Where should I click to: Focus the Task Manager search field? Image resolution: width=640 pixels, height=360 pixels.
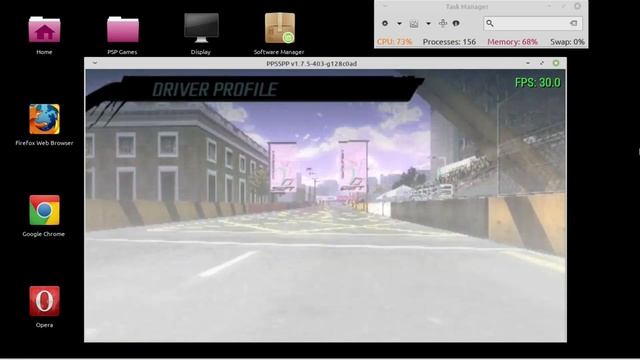click(532, 24)
